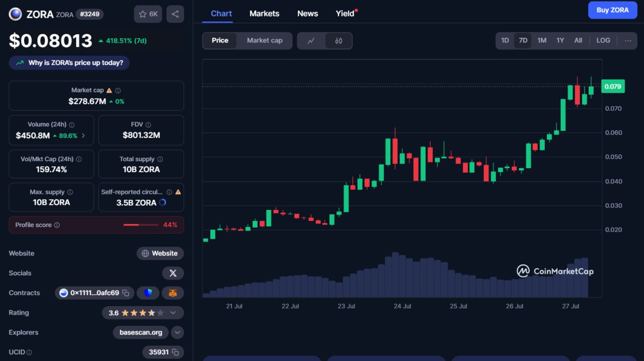Click the 3.5B ZORA circulating supply value

pyautogui.click(x=136, y=202)
